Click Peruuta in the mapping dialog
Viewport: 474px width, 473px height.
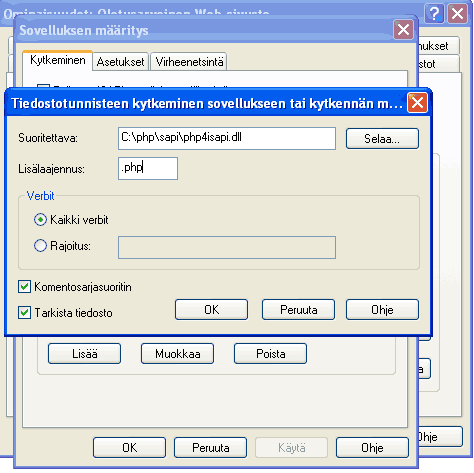click(x=298, y=310)
